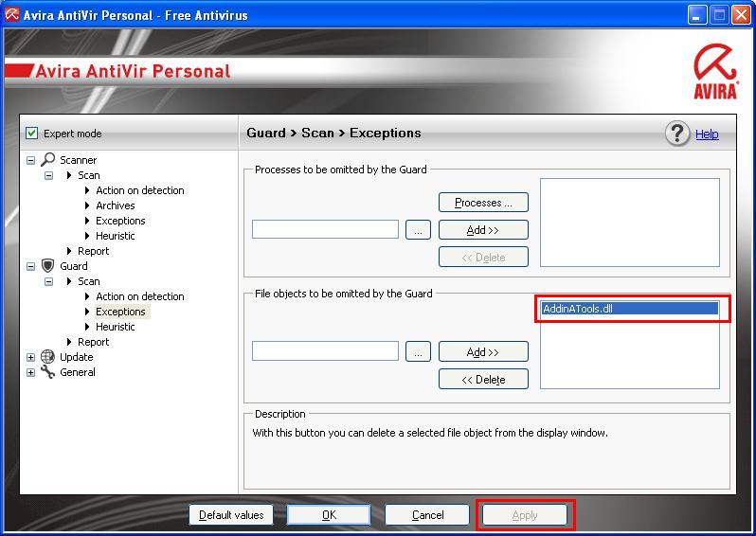
Task: Open Report under Scanner
Action: (x=93, y=251)
